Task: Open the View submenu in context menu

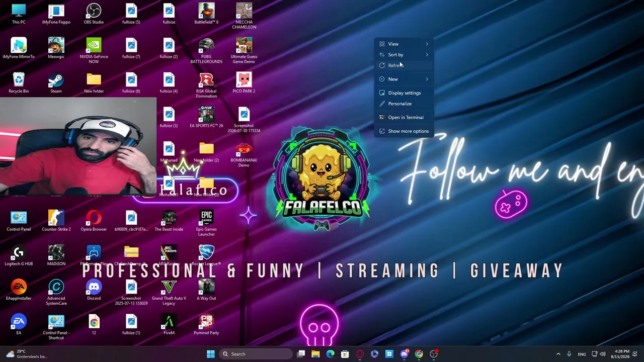Action: (405, 44)
